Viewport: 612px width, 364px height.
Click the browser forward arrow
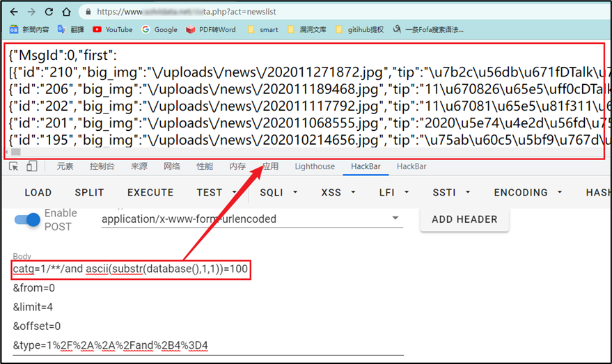coord(31,12)
